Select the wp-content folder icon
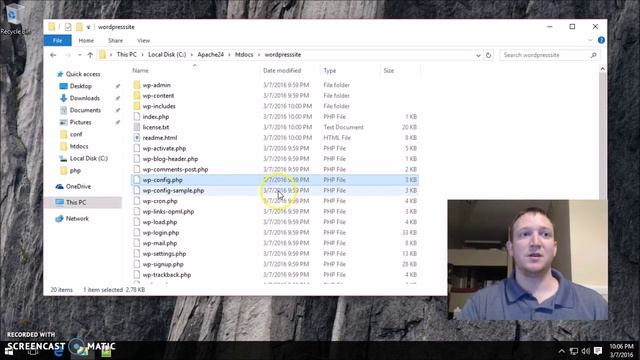This screenshot has height=360, width=640. (137, 96)
